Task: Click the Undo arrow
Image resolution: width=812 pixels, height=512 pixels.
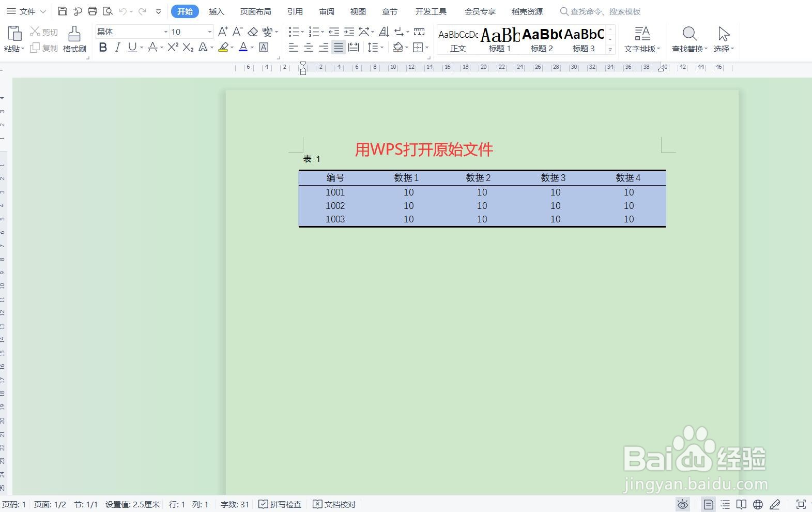Action: click(123, 11)
